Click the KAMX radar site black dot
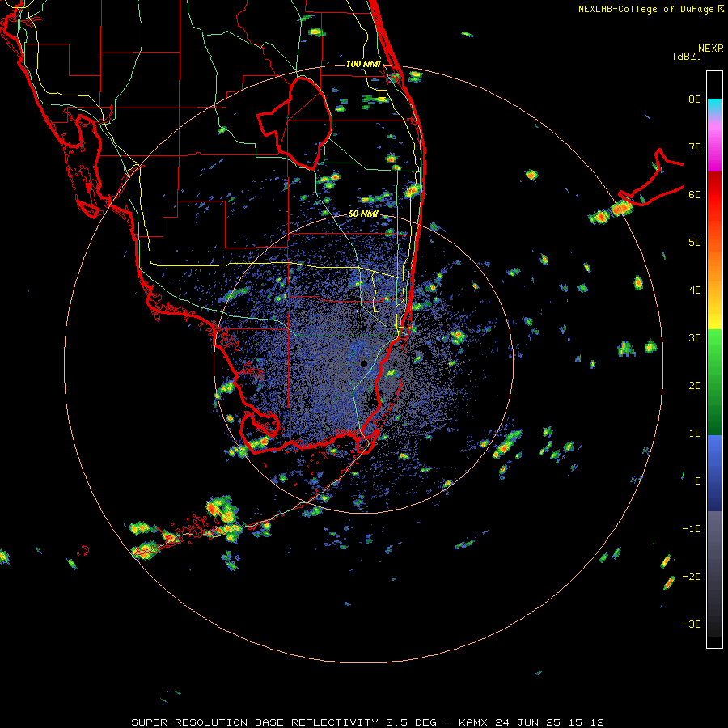This screenshot has height=728, width=728. pyautogui.click(x=363, y=363)
